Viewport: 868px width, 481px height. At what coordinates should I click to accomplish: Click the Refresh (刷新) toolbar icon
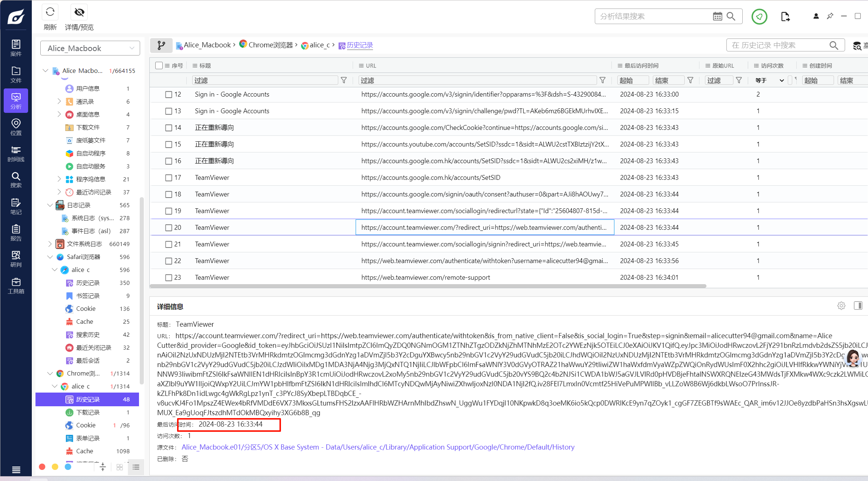50,13
